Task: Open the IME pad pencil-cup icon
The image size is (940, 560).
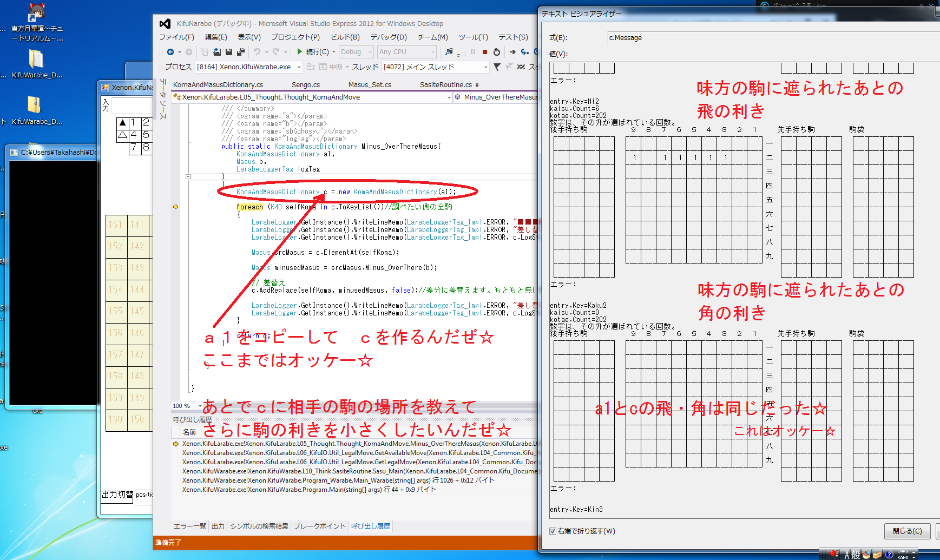Action: (866, 555)
